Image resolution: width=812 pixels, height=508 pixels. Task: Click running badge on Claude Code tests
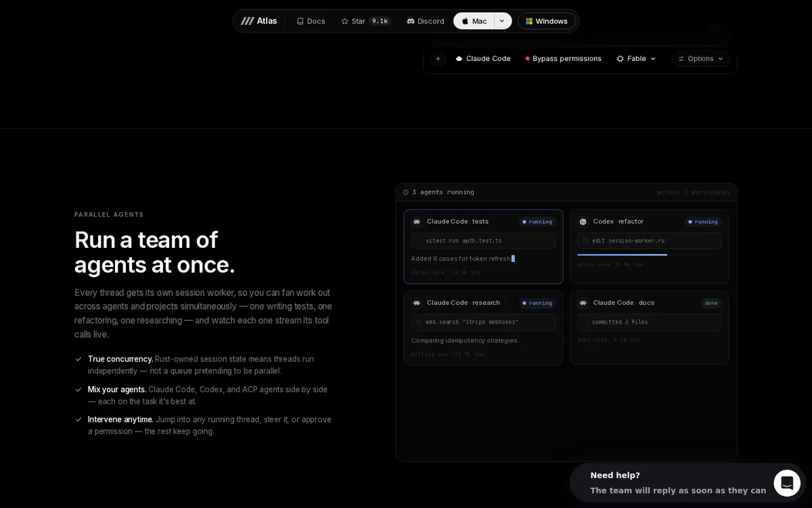coord(537,221)
